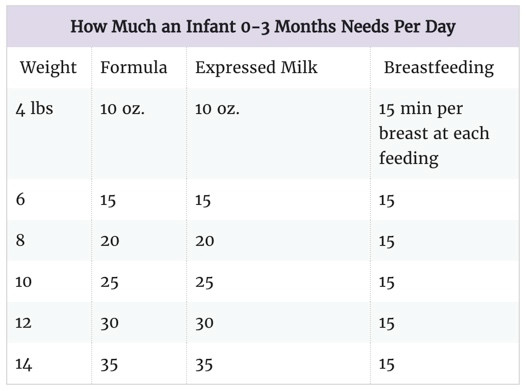Select the 15 min per breast cell
Viewport: 526px width, 391px height.
tap(434, 133)
